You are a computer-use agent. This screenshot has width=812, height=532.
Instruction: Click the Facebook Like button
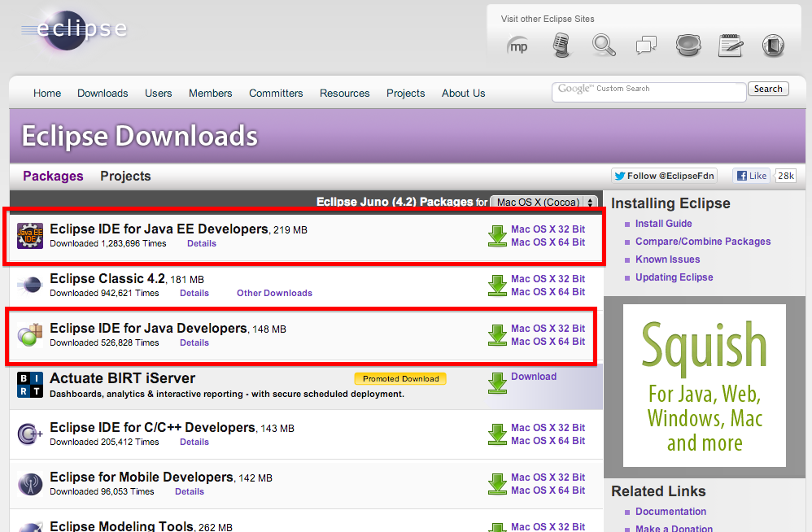click(x=751, y=176)
